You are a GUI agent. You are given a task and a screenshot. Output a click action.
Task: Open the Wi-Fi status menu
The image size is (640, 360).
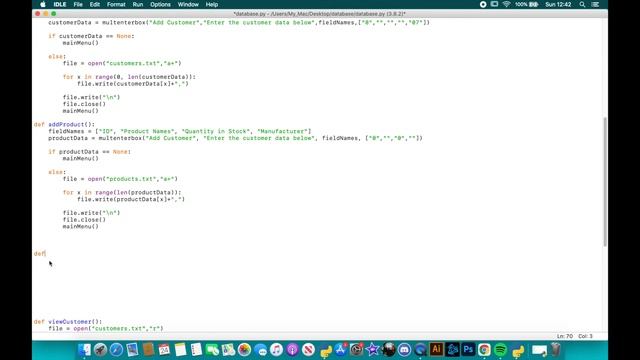click(507, 4)
